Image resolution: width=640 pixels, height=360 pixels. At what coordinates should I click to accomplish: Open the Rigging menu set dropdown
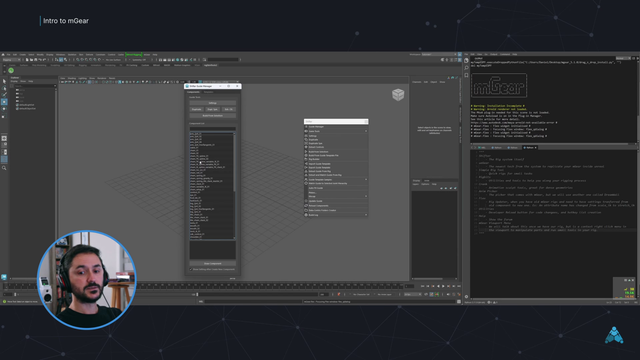coord(11,60)
